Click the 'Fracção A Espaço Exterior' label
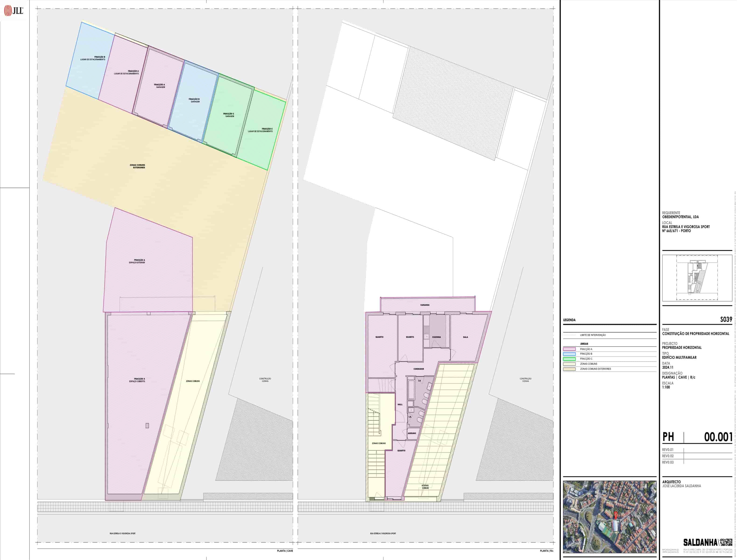Viewport: 737px width, 560px height. tap(137, 261)
